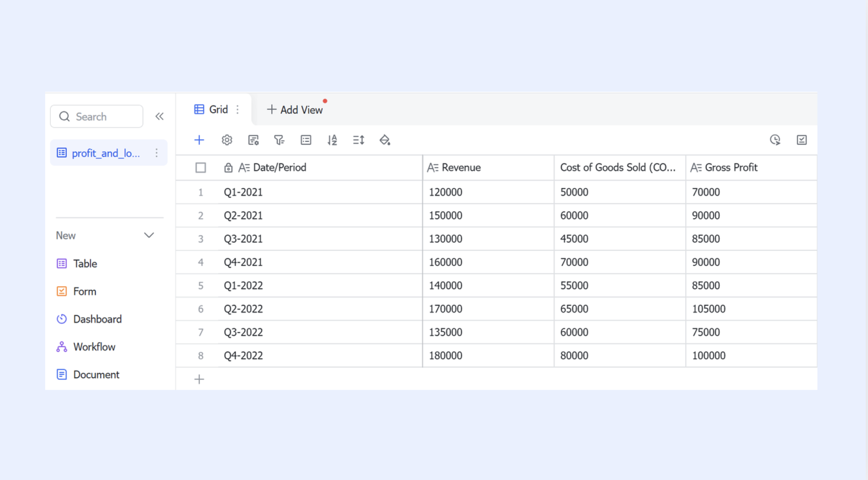Open the row color fill icon
868x480 pixels.
(385, 140)
